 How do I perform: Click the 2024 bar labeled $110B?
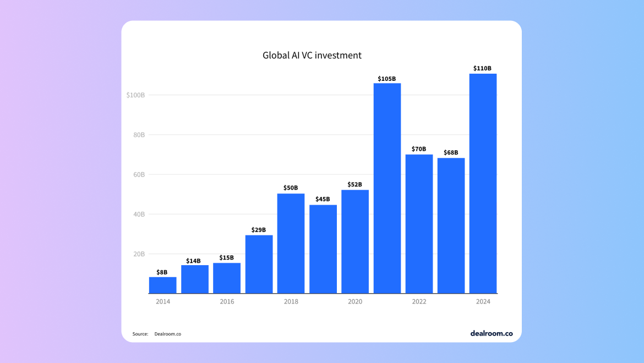(483, 183)
